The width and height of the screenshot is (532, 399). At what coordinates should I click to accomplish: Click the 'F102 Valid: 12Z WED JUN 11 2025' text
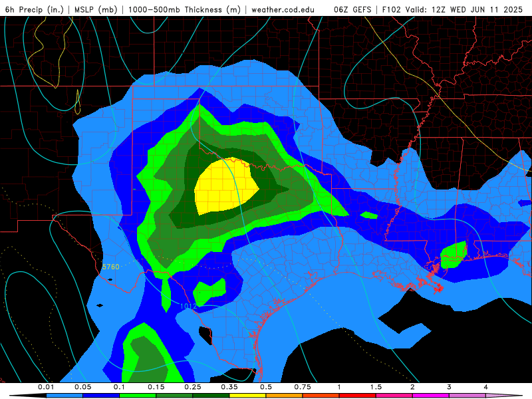point(452,9)
